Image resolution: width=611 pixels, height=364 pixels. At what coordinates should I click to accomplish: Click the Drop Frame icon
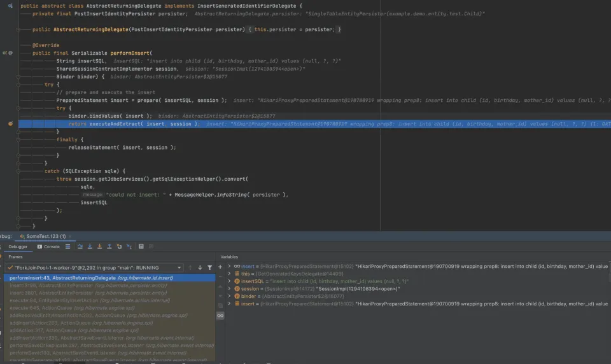click(119, 246)
